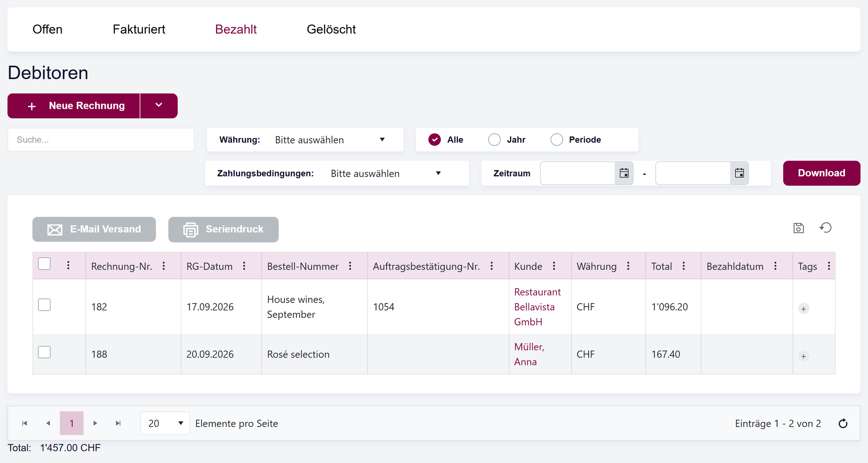Change Elemente pro Seite dropdown
The height and width of the screenshot is (463, 868).
pyautogui.click(x=165, y=423)
